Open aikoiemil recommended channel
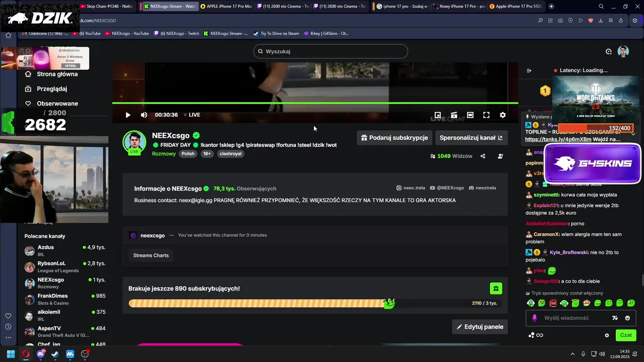Screen dimensions: 644x362 pos(64,315)
